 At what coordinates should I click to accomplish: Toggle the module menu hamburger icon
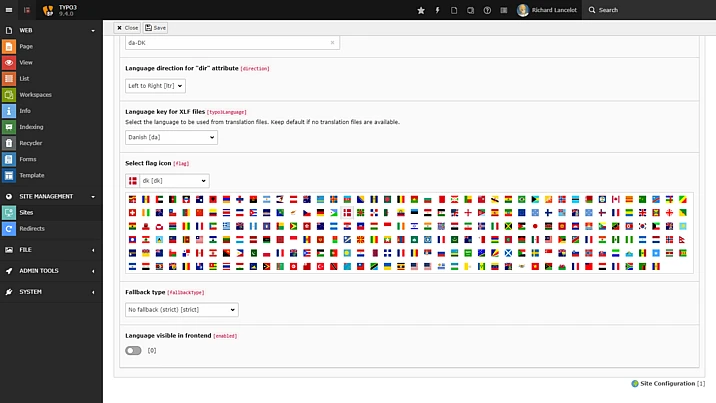click(9, 10)
